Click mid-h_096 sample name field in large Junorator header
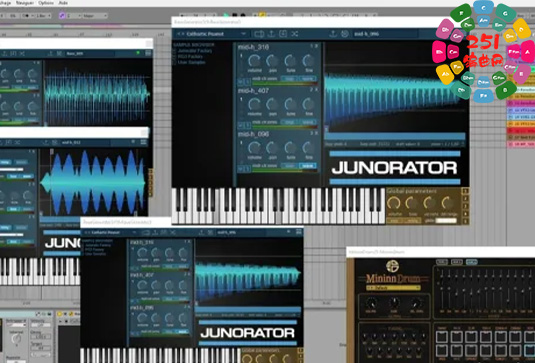The width and height of the screenshot is (535, 363). pos(385,34)
